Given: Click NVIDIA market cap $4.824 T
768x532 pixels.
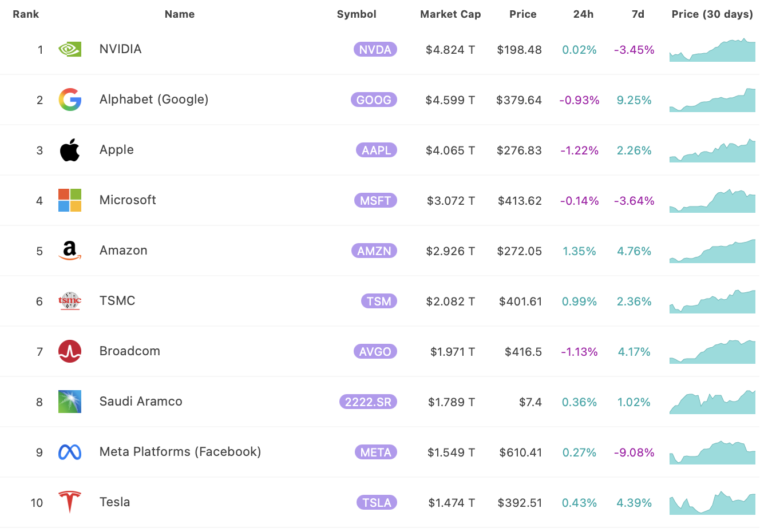Looking at the screenshot, I should click(450, 50).
